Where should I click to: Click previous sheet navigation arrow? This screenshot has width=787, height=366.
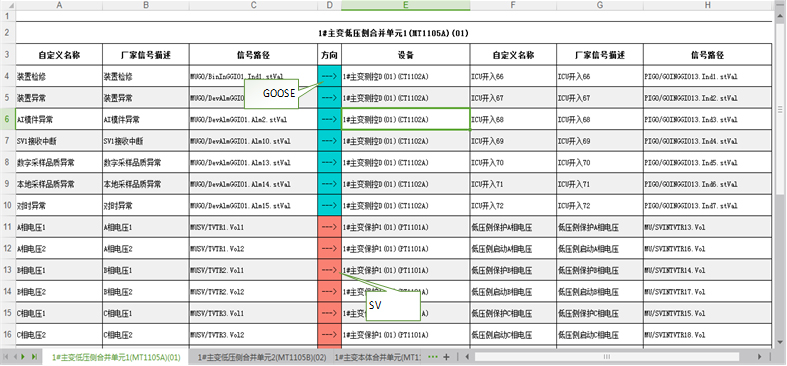[15, 357]
